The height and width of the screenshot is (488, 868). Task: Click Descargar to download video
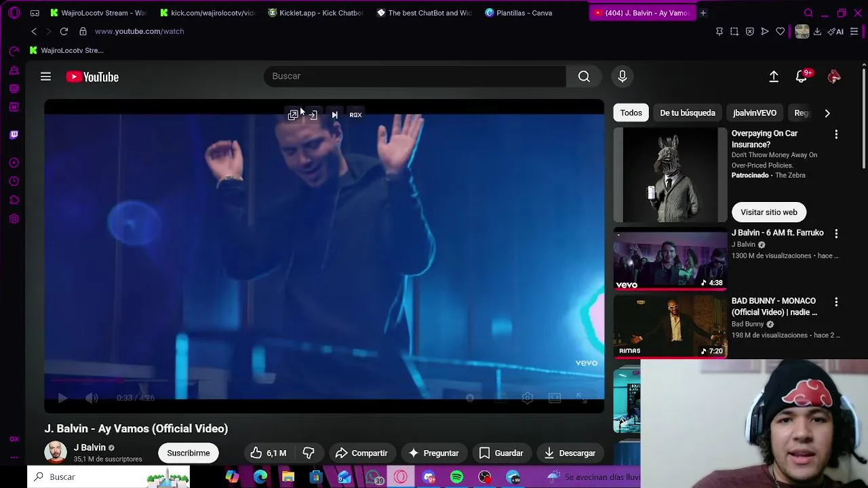570,453
